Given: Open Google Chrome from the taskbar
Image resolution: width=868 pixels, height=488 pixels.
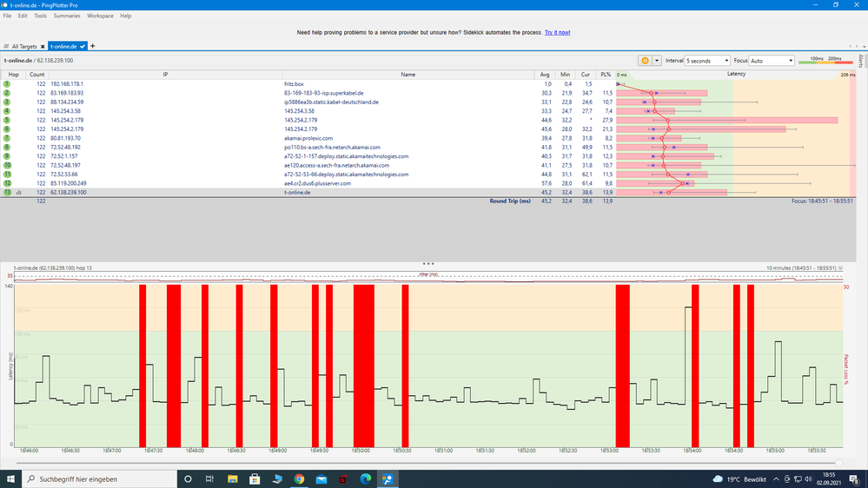Looking at the screenshot, I should tap(299, 478).
